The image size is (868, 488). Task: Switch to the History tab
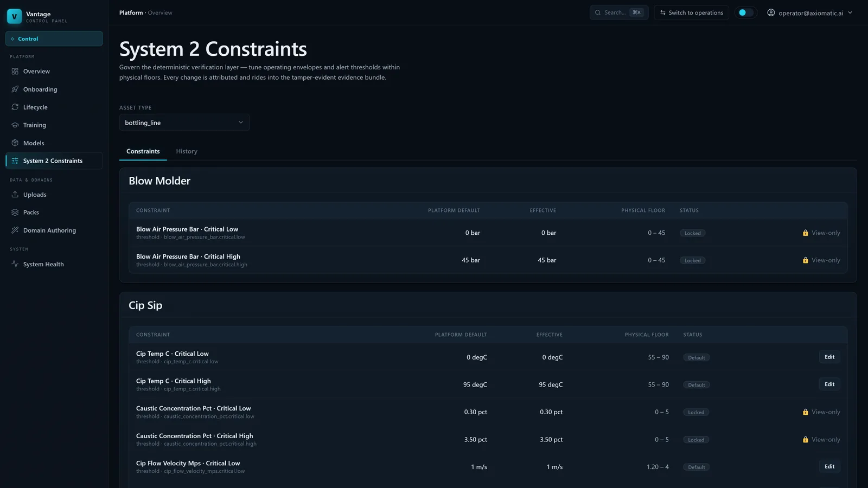[x=187, y=151]
